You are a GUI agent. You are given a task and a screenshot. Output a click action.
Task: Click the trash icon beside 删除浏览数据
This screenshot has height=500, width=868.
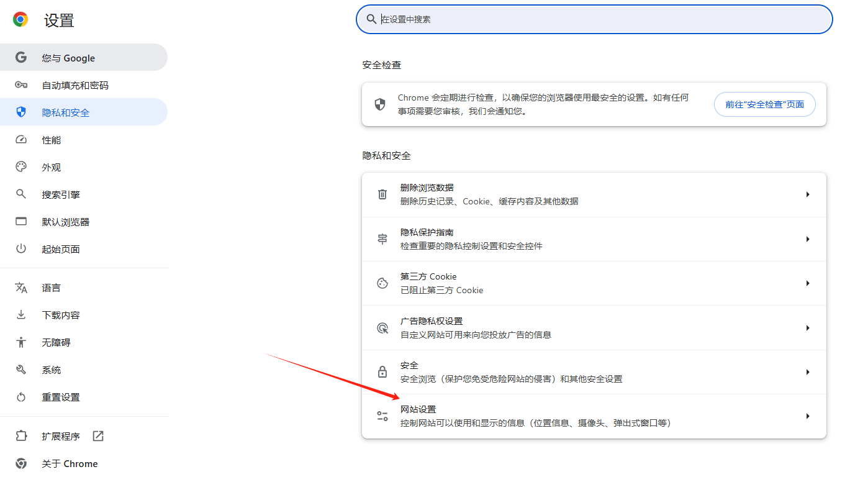(x=382, y=194)
